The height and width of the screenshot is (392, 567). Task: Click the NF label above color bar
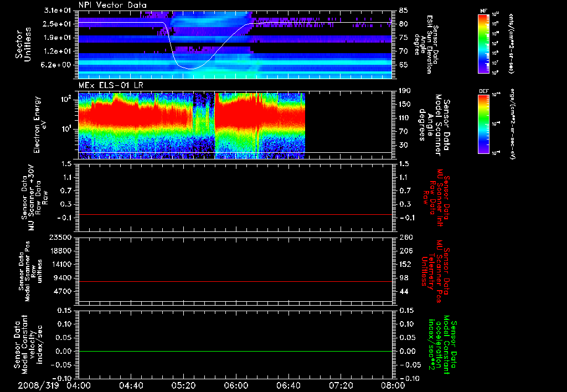pyautogui.click(x=483, y=11)
